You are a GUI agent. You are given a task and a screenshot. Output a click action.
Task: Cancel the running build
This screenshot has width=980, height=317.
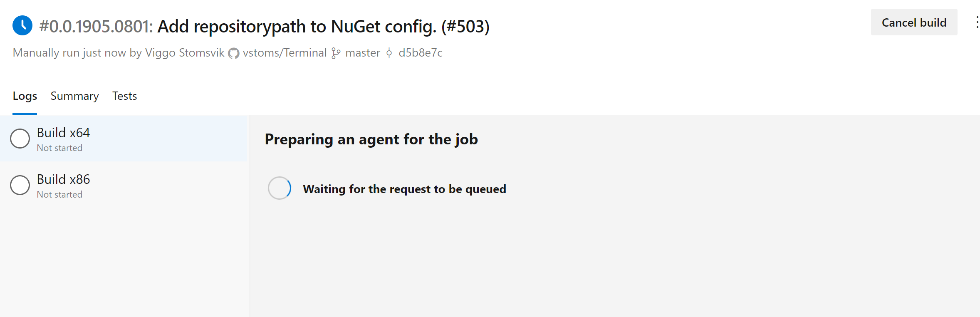pyautogui.click(x=914, y=22)
